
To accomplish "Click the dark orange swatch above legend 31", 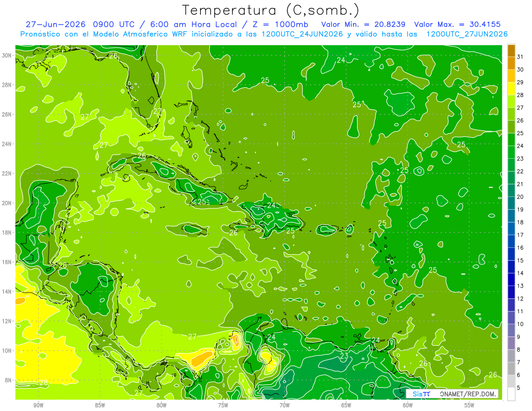I will coord(511,51).
